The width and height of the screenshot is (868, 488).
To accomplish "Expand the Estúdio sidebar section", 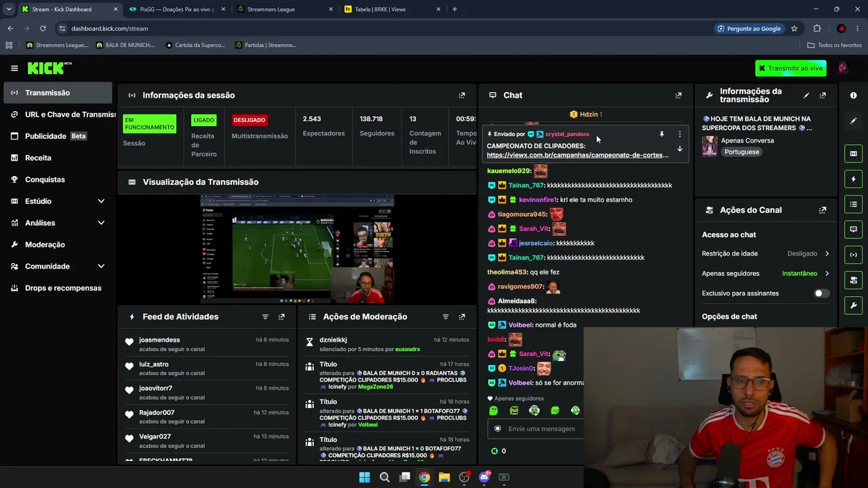I will coord(101,201).
